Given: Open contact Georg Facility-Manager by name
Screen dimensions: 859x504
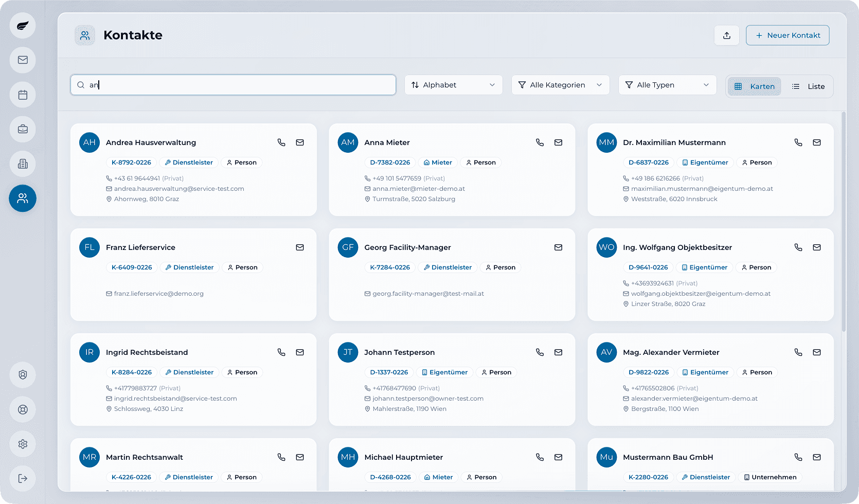Looking at the screenshot, I should 407,247.
